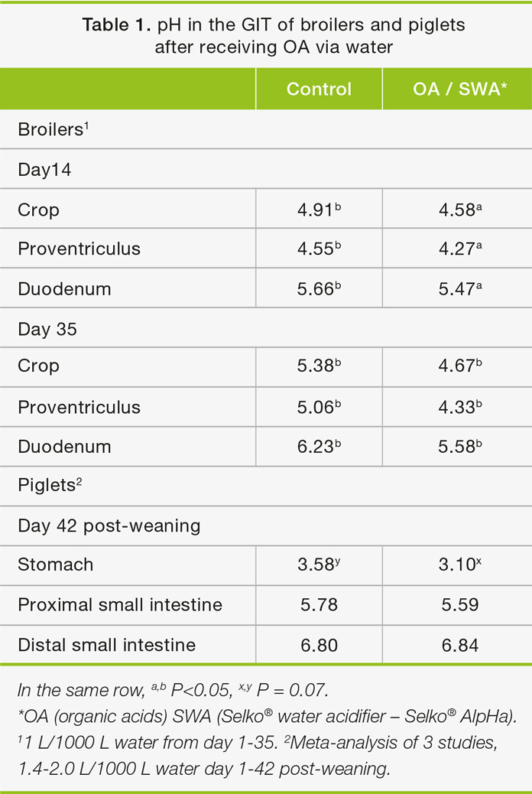The image size is (532, 794).
Task: Select Day 35 Crop OA value 4.67
Action: click(456, 366)
